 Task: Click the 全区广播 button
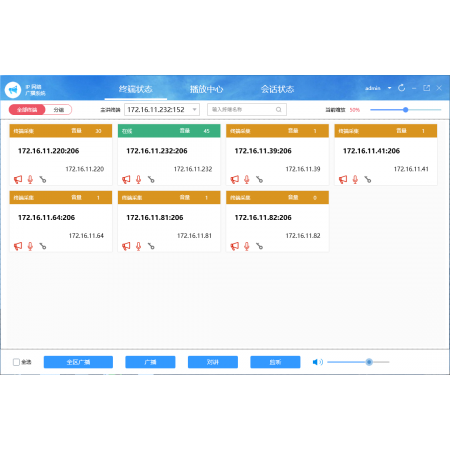click(x=78, y=362)
